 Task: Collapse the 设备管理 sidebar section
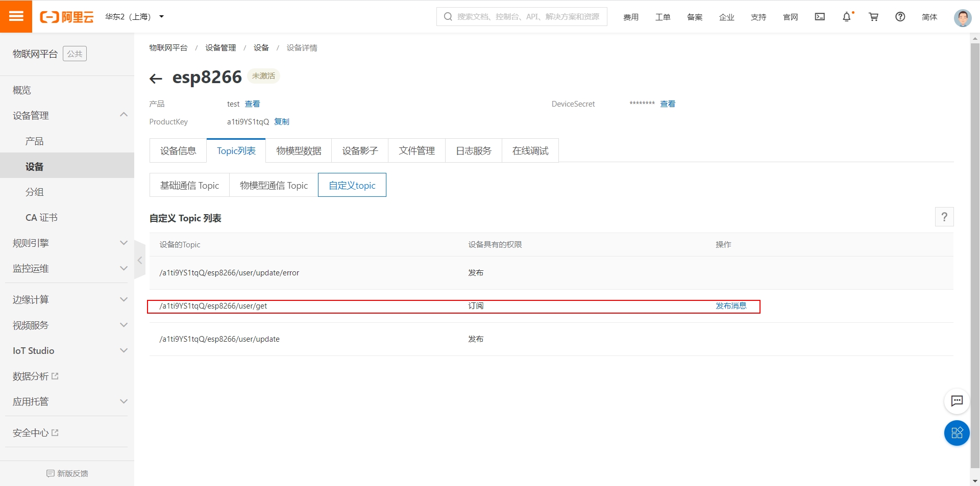[67, 115]
